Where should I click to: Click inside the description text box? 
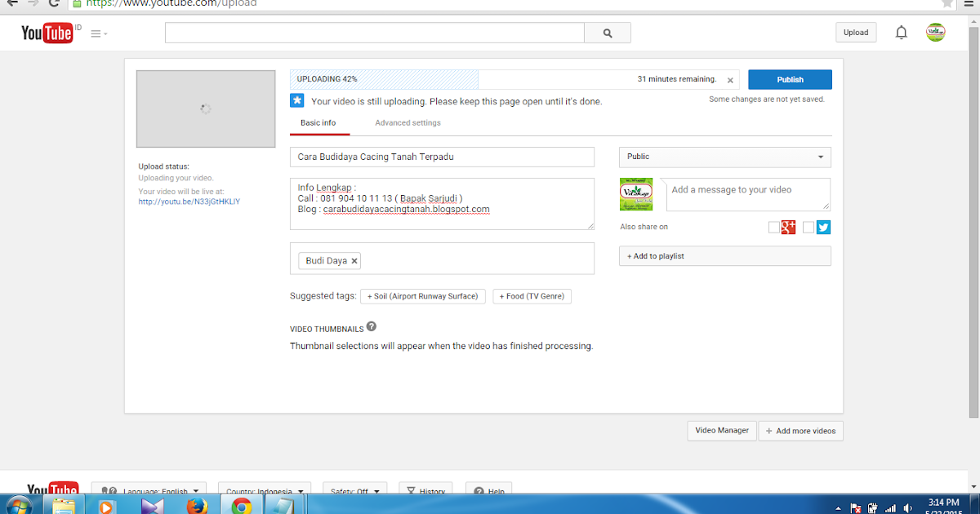(x=442, y=204)
